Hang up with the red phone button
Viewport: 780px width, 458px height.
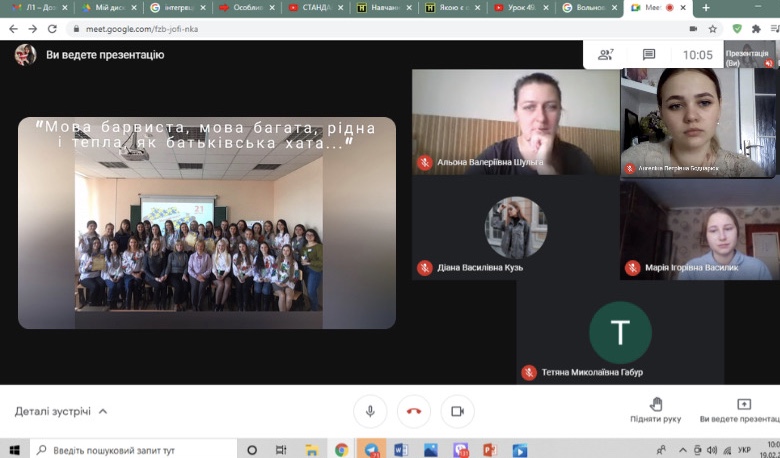tap(414, 411)
